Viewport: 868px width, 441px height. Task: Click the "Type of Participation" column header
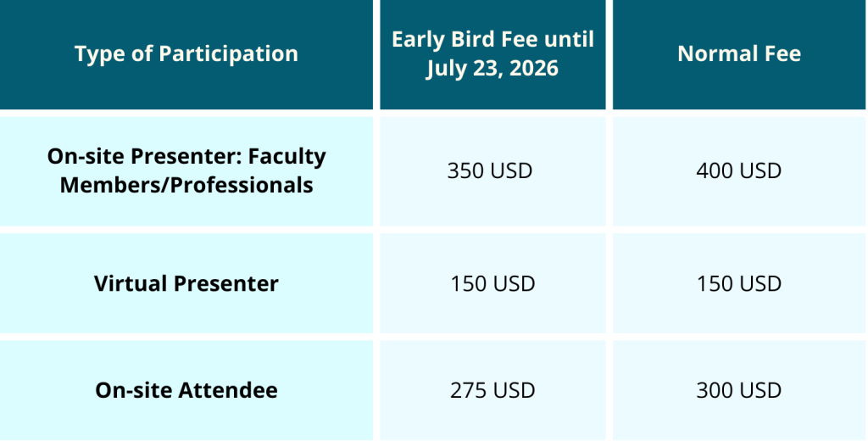click(x=186, y=54)
